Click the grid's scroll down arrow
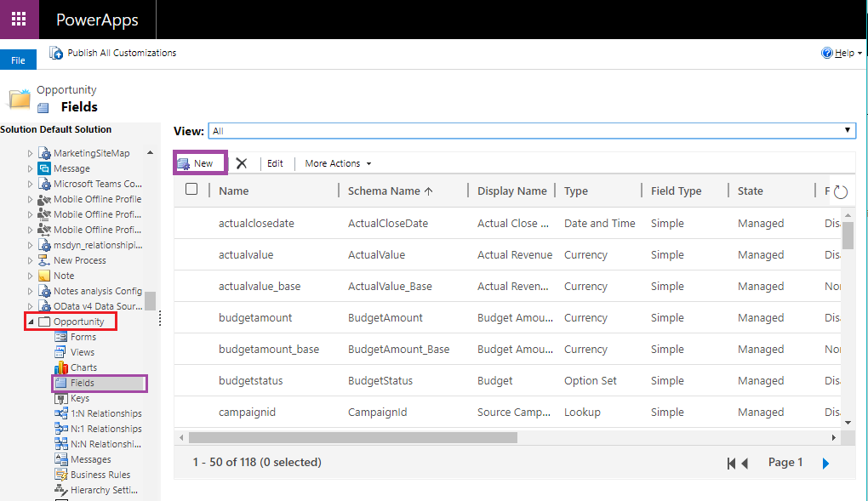The image size is (868, 501). [x=848, y=423]
